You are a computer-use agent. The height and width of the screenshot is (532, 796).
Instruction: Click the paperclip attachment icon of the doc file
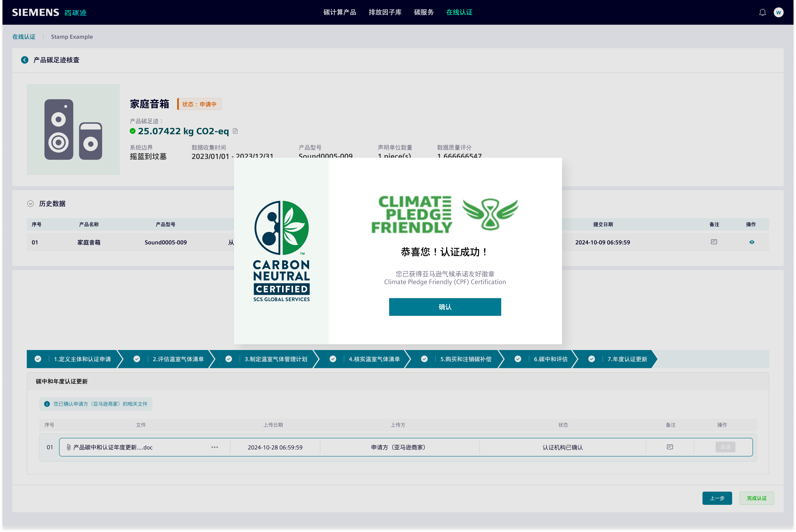69,447
